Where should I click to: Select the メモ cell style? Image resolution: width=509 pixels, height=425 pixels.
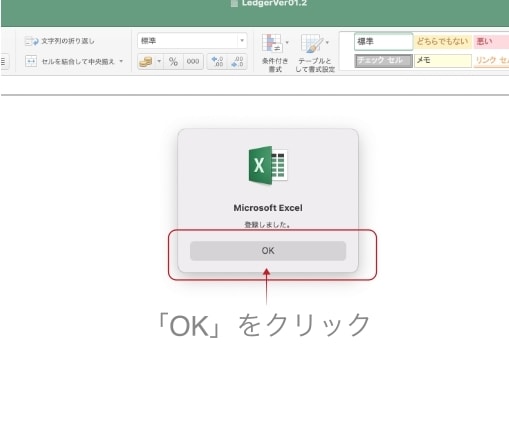[443, 61]
